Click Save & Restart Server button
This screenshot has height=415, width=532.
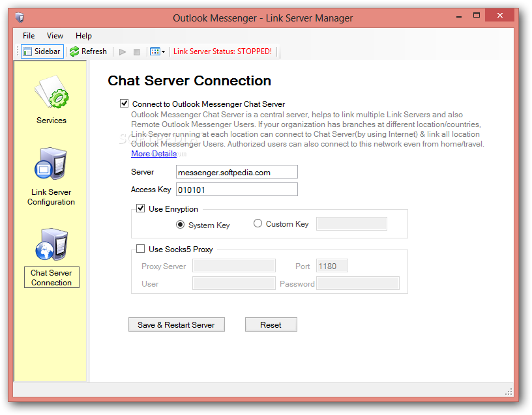tap(177, 324)
